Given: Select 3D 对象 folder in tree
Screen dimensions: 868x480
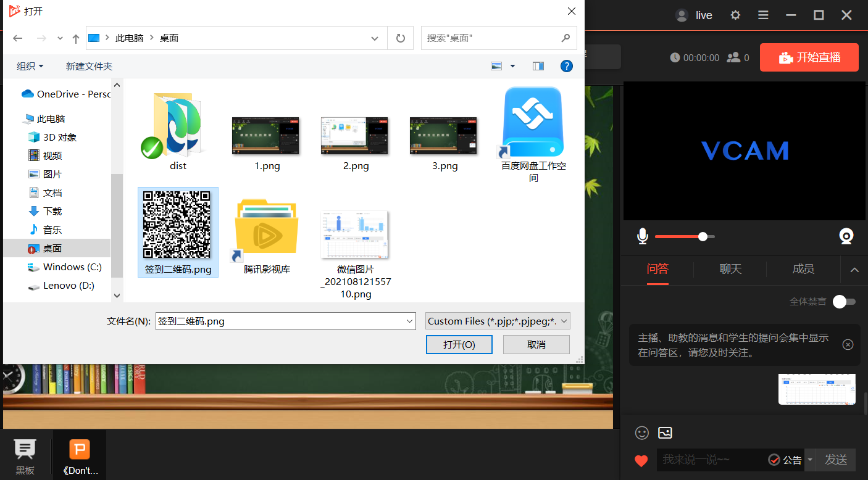Looking at the screenshot, I should [52, 137].
